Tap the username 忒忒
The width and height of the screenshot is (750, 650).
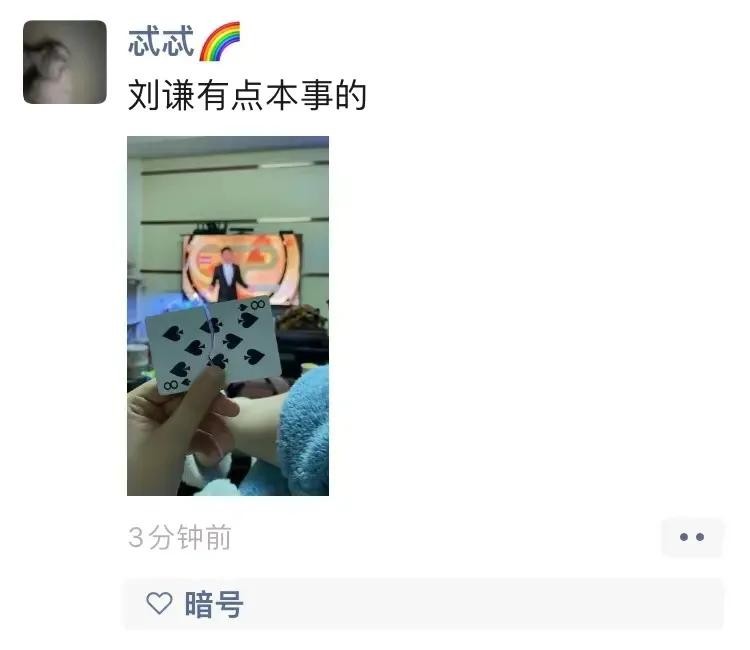point(161,41)
